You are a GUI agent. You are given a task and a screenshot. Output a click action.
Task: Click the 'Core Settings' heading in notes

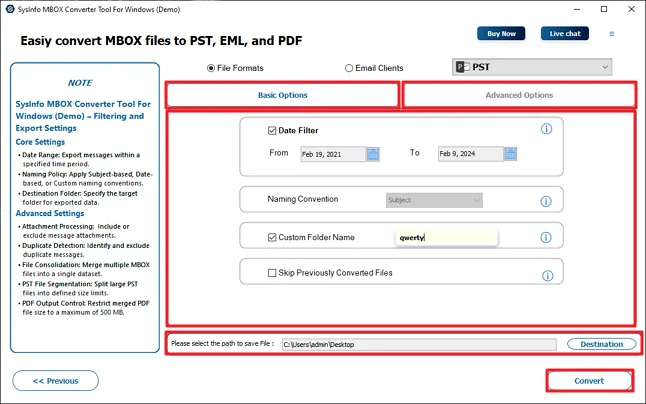[40, 142]
